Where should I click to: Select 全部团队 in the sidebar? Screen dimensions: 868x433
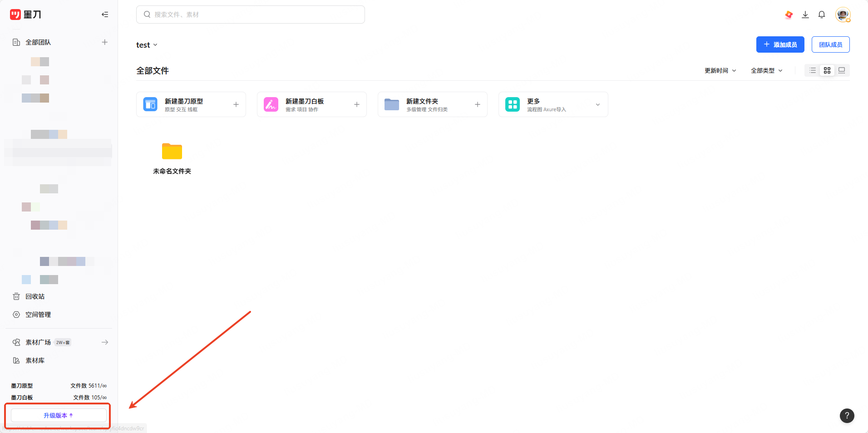(38, 42)
